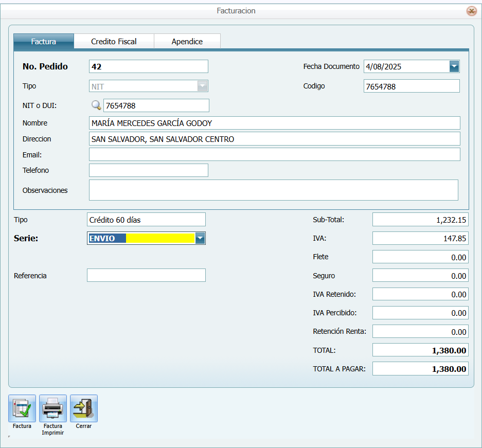Click the Crédito 60 días Tipo field
The image size is (482, 448).
click(x=146, y=220)
